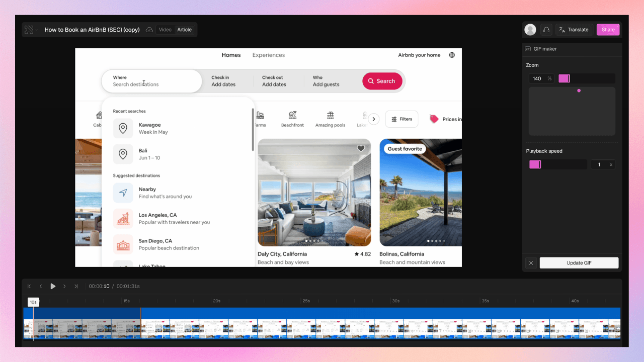The image size is (644, 362).
Task: Open the Daly City listing photo
Action: 314,193
